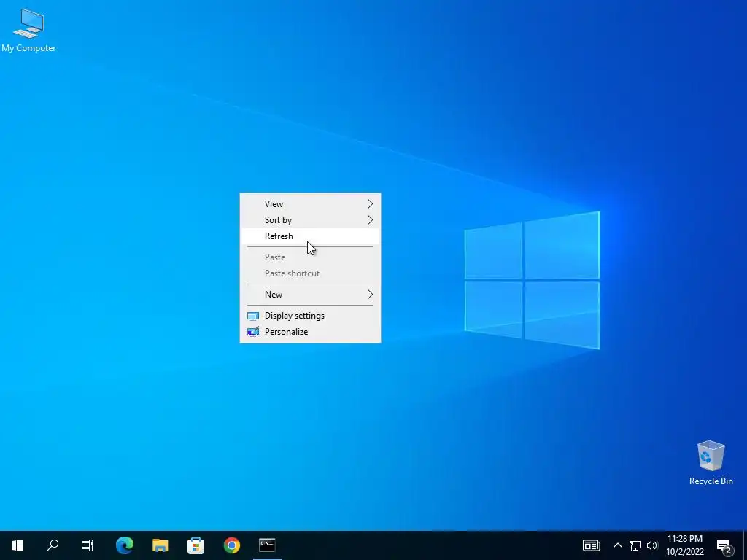
Task: Click the disabled Paste shortcut entry
Action: pyautogui.click(x=310, y=273)
